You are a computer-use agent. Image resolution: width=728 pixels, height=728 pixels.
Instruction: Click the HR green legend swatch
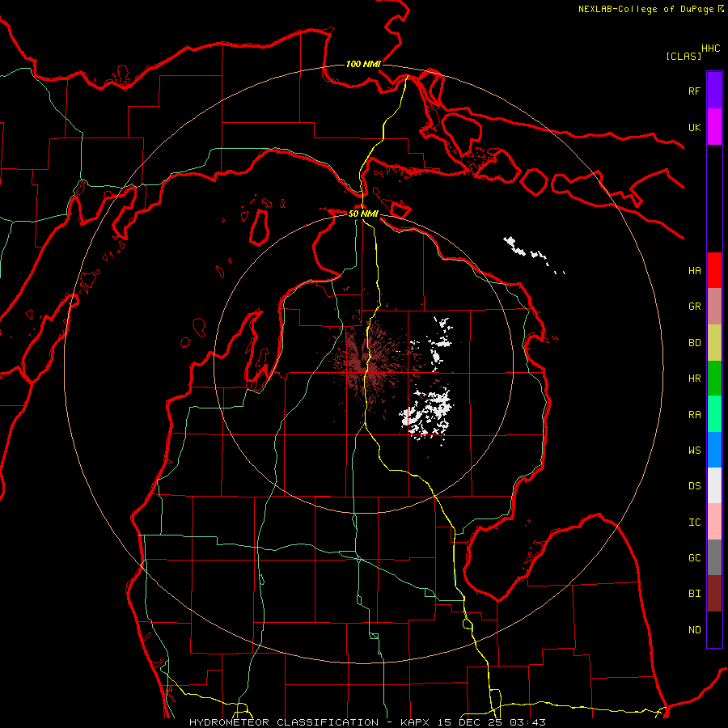[714, 379]
